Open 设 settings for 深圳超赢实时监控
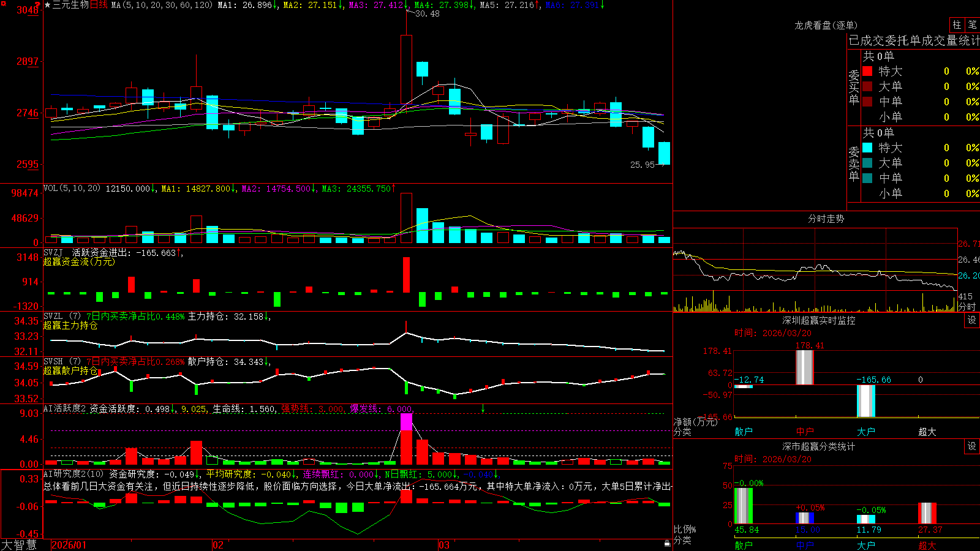 [972, 320]
